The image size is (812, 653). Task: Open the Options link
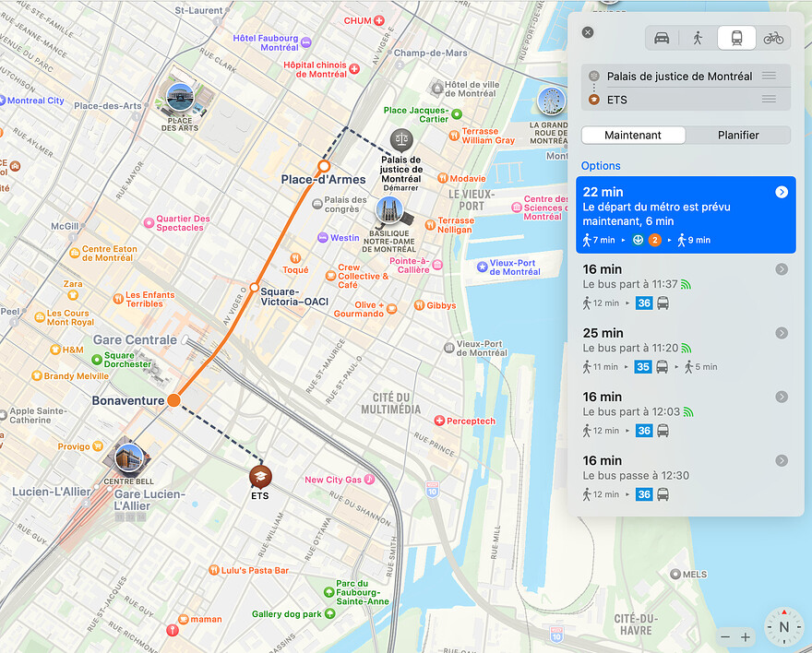point(600,166)
